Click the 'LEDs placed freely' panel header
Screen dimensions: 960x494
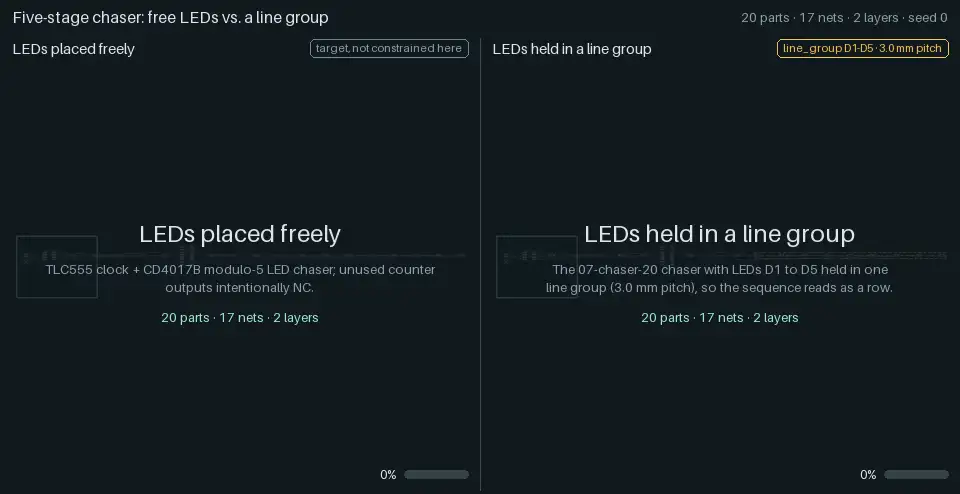(x=73, y=49)
